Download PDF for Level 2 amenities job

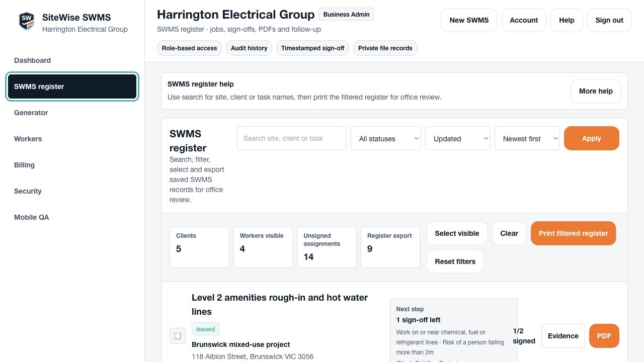click(604, 336)
